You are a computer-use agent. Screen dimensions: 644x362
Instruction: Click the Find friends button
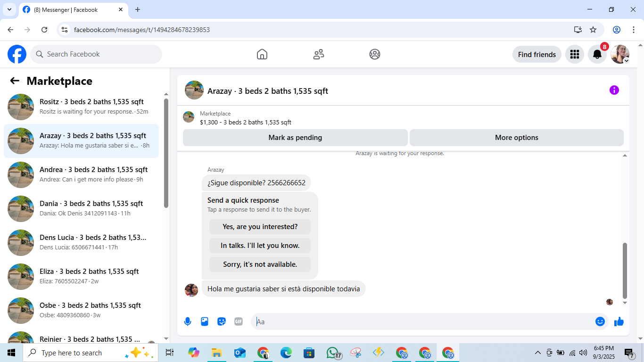click(x=537, y=54)
